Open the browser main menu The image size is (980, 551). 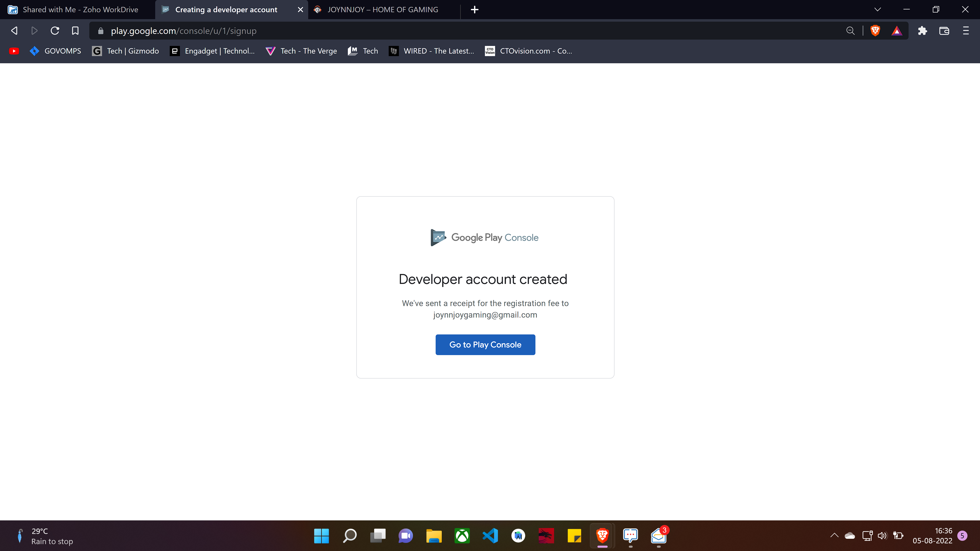click(965, 31)
